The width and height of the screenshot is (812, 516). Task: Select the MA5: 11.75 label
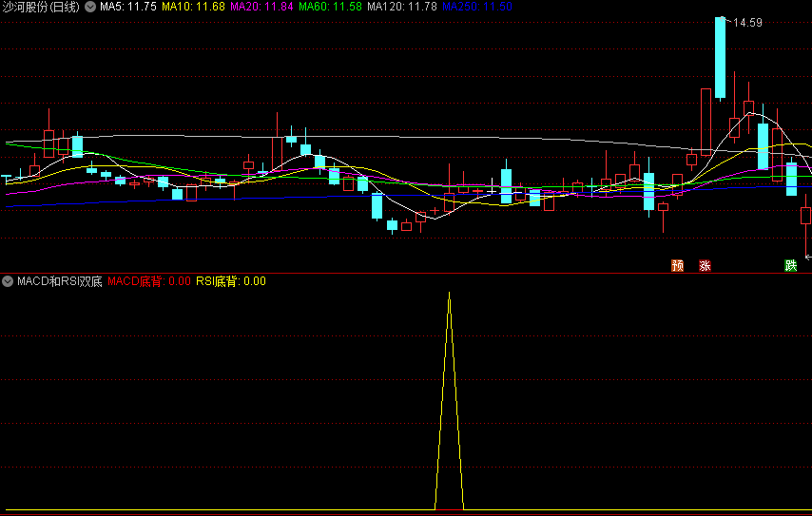tap(128, 7)
